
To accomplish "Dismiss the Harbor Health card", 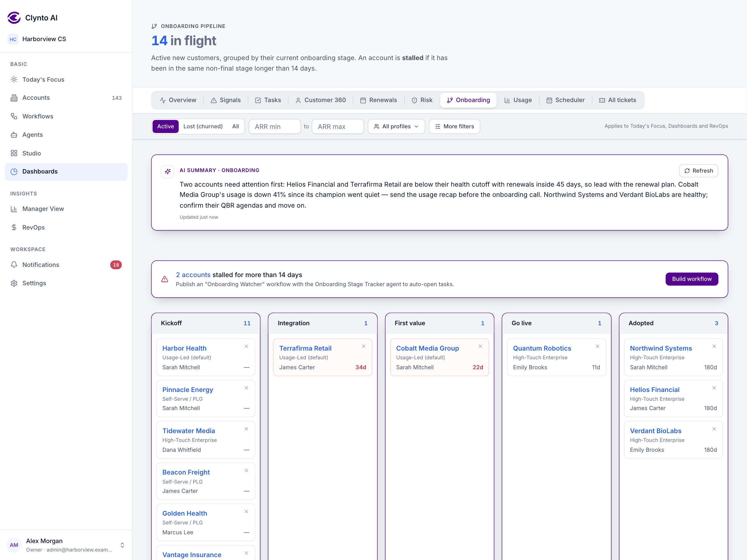I will click(x=247, y=346).
